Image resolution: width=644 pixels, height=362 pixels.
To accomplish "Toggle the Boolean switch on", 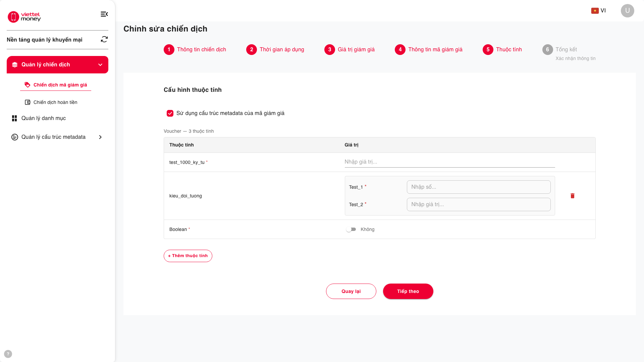I will click(351, 230).
